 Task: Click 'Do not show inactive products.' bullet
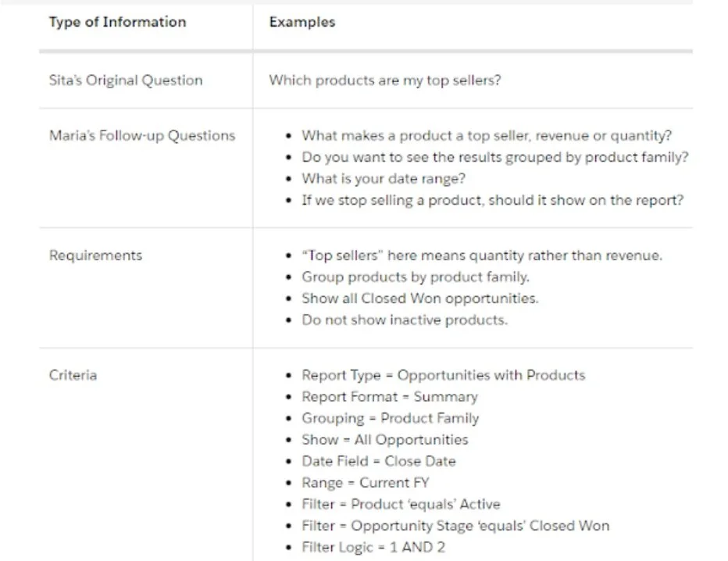click(405, 320)
